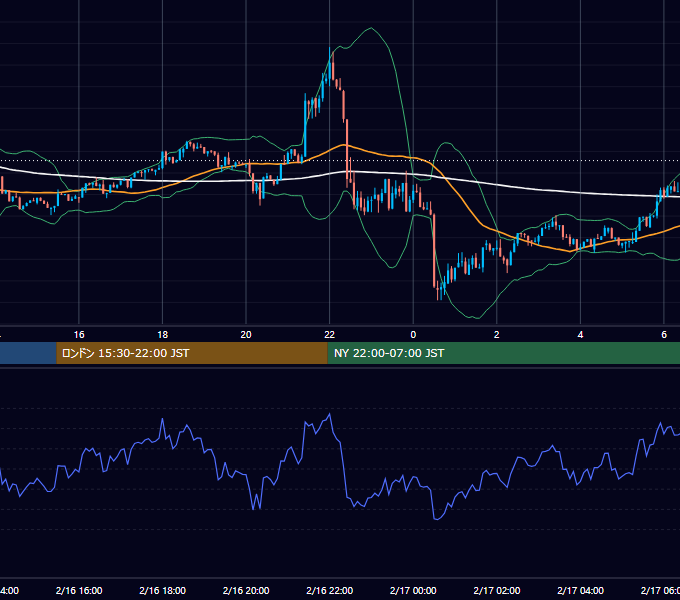This screenshot has height=600, width=680.
Task: Click the NY 22:00-07:00 JST session bar
Action: (503, 353)
